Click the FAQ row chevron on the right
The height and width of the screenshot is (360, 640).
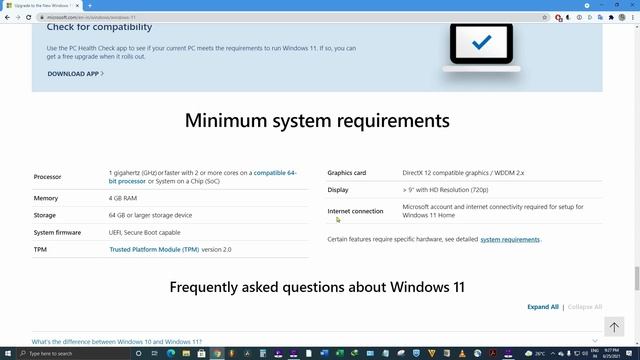(x=595, y=341)
